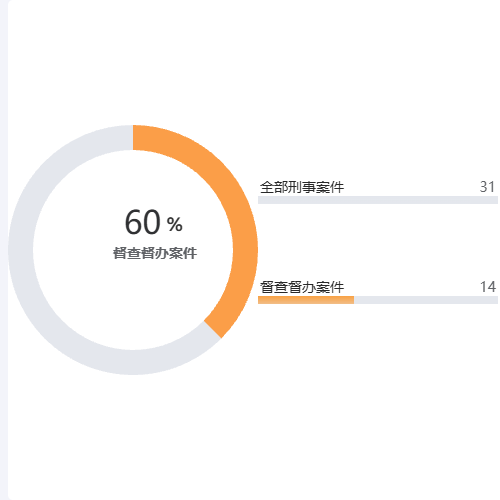Click the count 14 for 督查督办案件
Screen dimensions: 500x500
tap(488, 287)
